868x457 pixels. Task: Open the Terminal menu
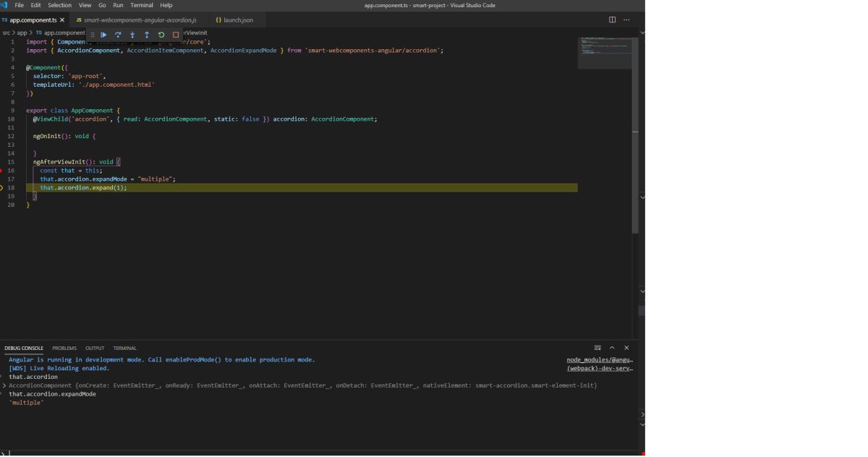click(142, 5)
